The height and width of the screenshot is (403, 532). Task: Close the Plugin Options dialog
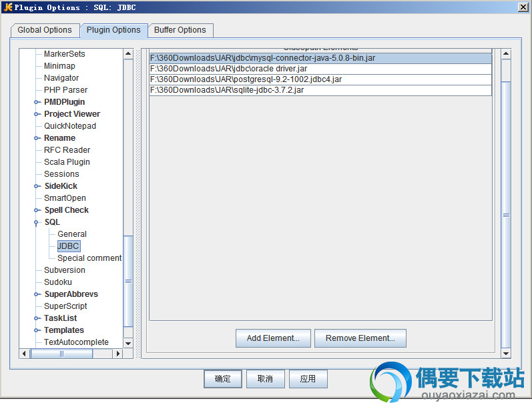[x=523, y=7]
